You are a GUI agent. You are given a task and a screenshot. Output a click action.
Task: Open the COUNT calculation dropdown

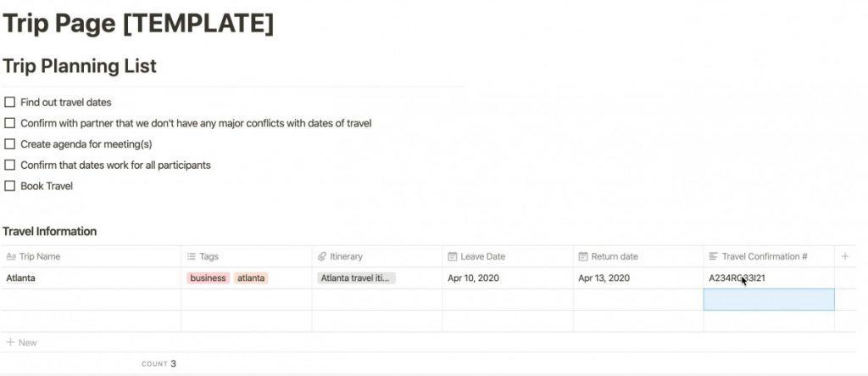click(159, 364)
